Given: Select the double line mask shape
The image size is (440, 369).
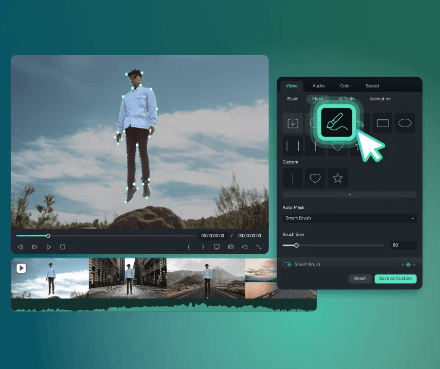Looking at the screenshot, I should click(x=293, y=146).
